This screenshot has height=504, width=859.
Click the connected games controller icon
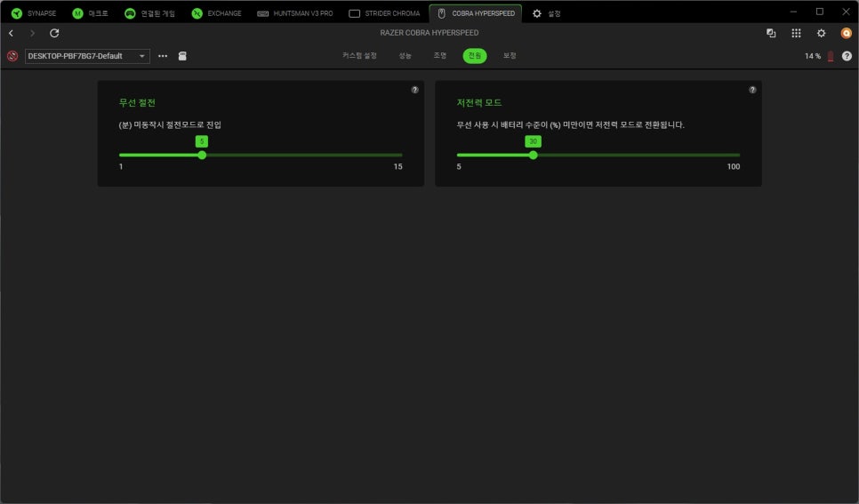click(x=130, y=13)
